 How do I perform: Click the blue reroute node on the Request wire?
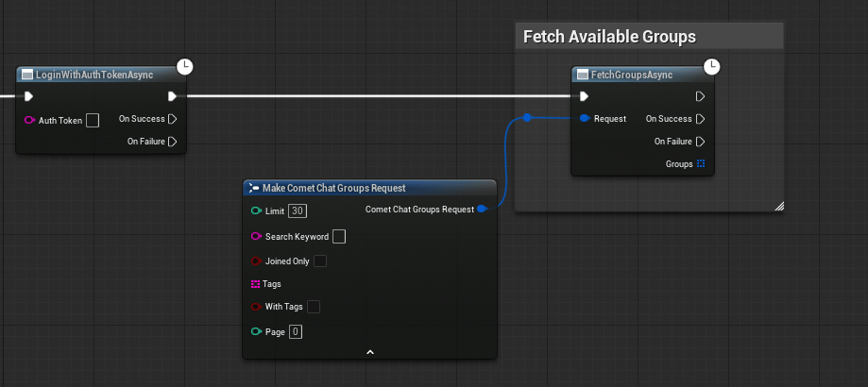pos(527,117)
